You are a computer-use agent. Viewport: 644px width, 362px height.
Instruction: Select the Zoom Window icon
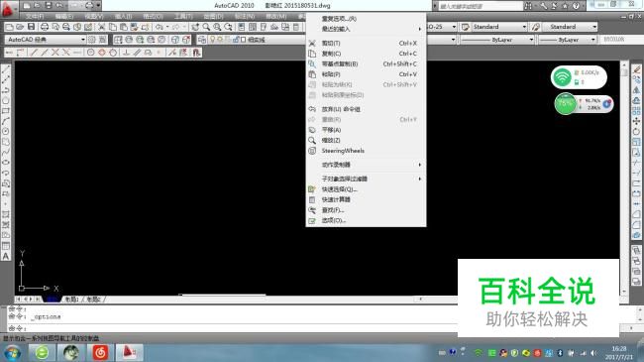[x=217, y=27]
